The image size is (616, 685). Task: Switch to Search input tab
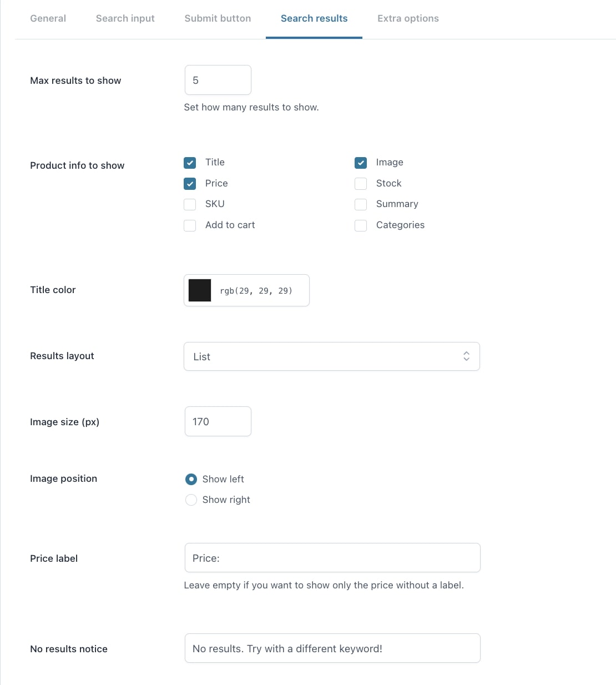pos(125,18)
